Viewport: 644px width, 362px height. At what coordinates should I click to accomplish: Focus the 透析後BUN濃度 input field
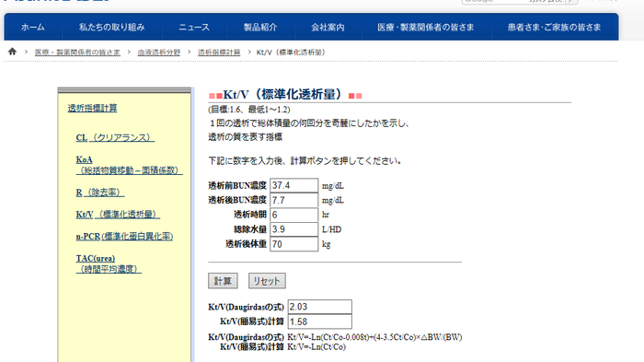pyautogui.click(x=293, y=200)
